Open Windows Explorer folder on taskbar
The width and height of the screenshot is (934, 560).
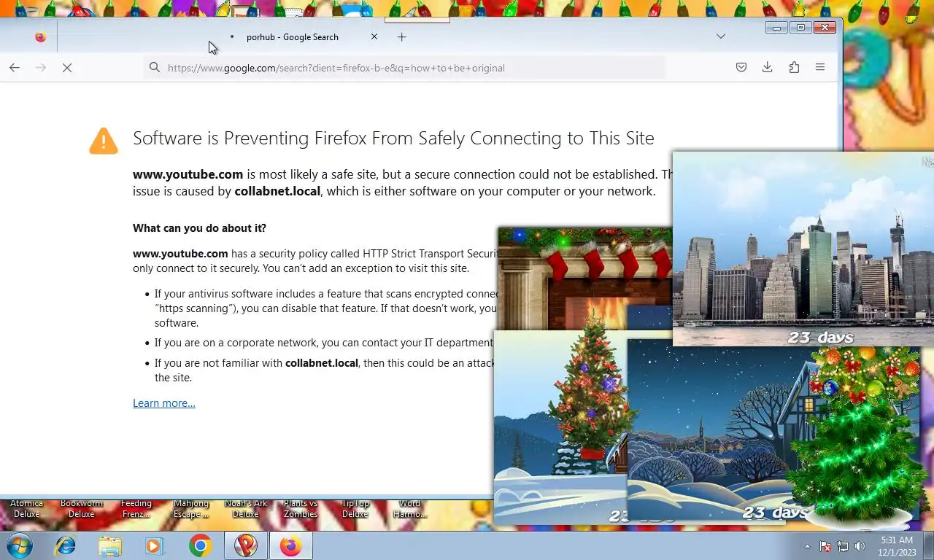110,545
